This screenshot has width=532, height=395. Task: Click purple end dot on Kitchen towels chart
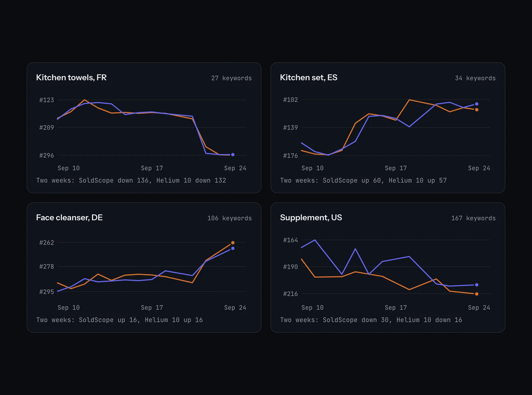(x=233, y=155)
